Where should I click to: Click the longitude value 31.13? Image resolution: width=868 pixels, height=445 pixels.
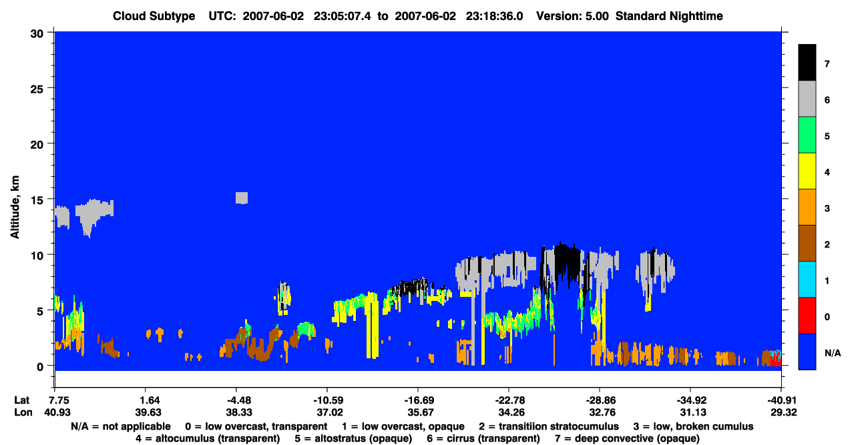(690, 412)
